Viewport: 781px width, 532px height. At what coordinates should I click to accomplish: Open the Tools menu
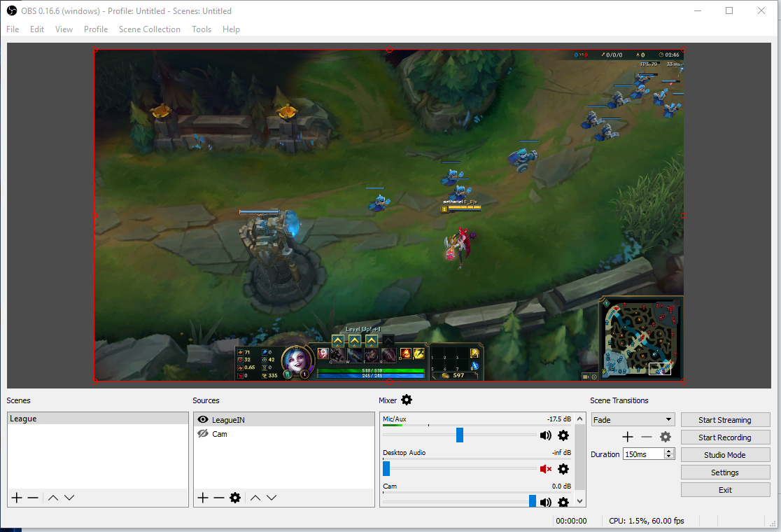click(x=202, y=29)
